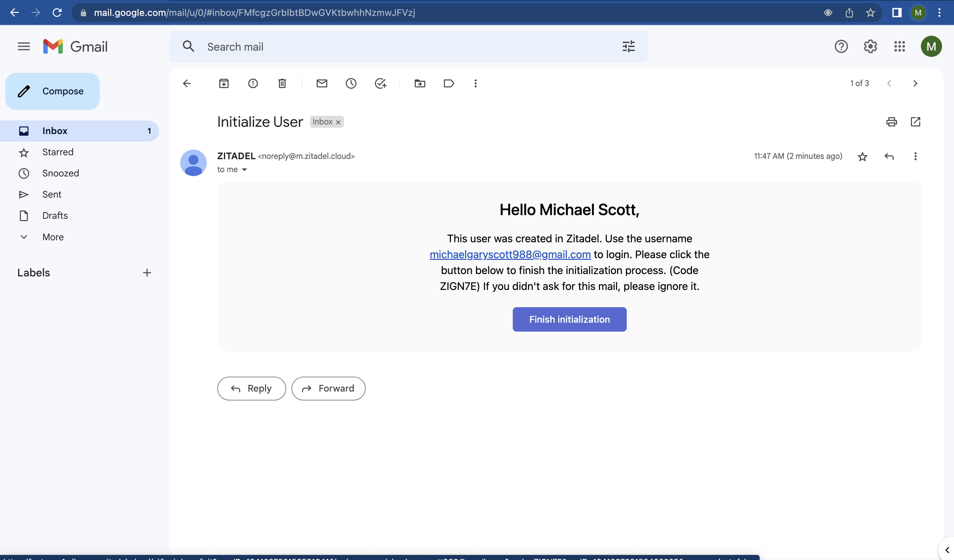This screenshot has height=560, width=954.
Task: Add this email to Tasks
Action: tap(380, 83)
